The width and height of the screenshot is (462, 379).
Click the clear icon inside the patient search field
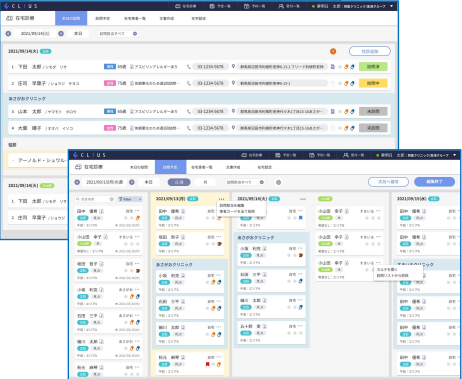(x=112, y=199)
